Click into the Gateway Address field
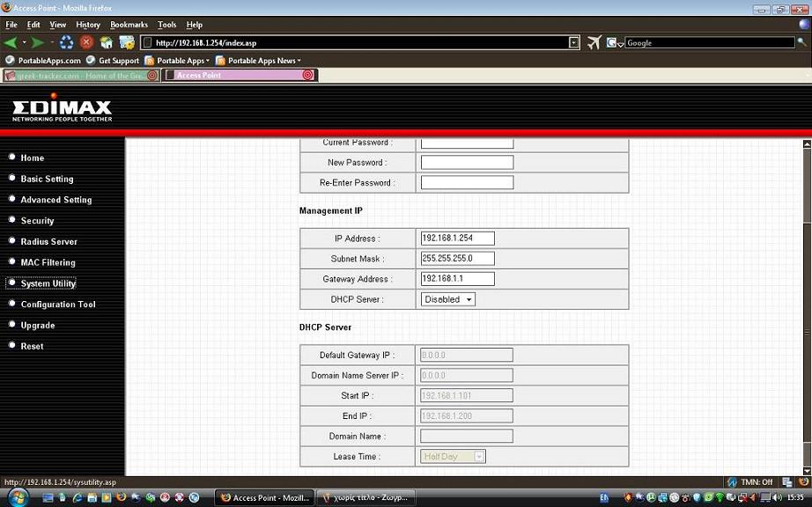 [457, 279]
